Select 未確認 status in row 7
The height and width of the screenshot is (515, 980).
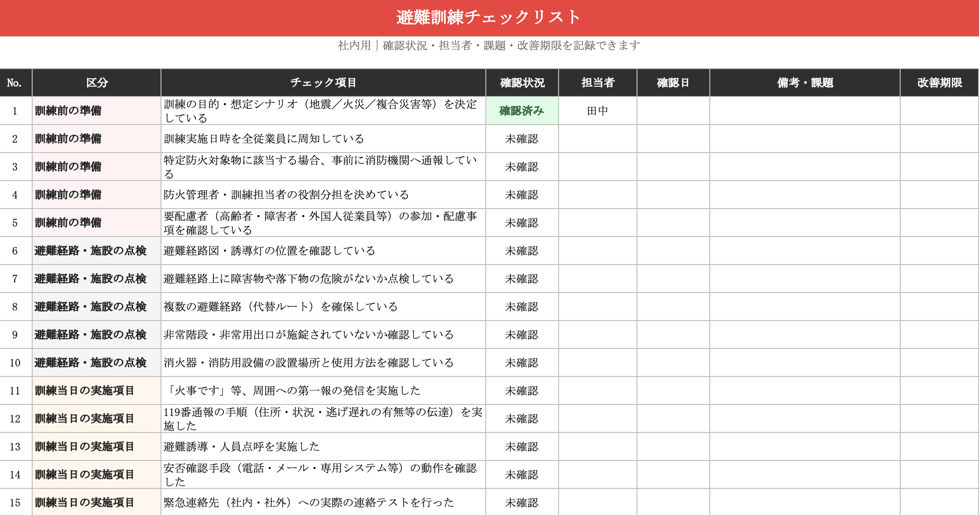click(522, 278)
